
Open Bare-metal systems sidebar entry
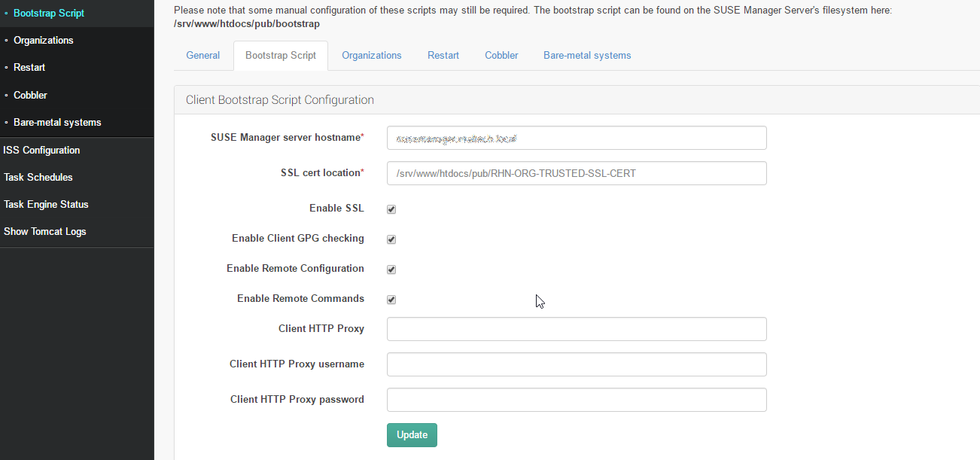pos(57,122)
